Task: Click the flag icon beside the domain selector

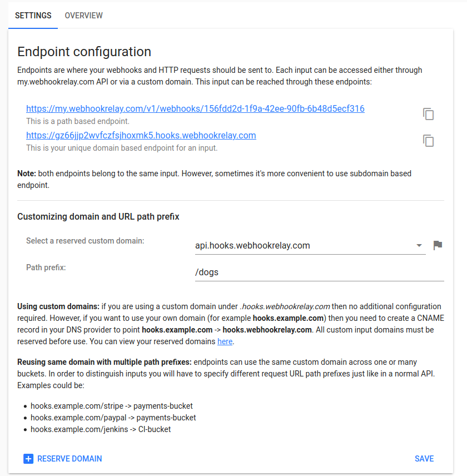Action: pyautogui.click(x=438, y=245)
